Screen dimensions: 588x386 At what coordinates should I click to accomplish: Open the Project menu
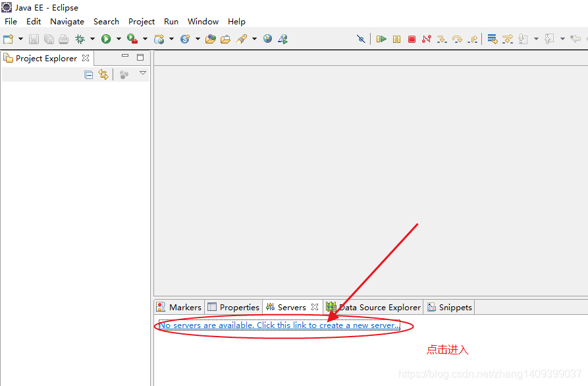click(x=142, y=21)
